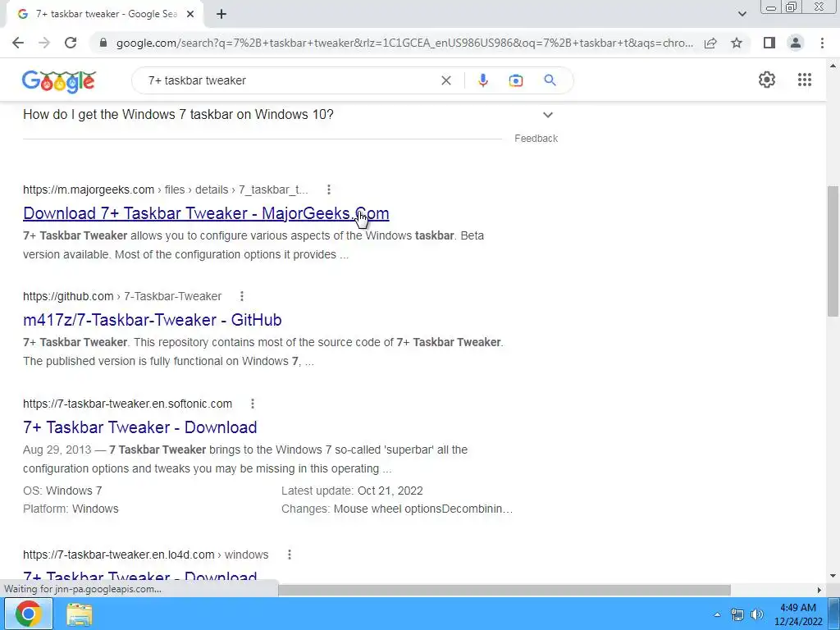Toggle the Chrome side panel icon
The image size is (840, 630).
pos(769,43)
